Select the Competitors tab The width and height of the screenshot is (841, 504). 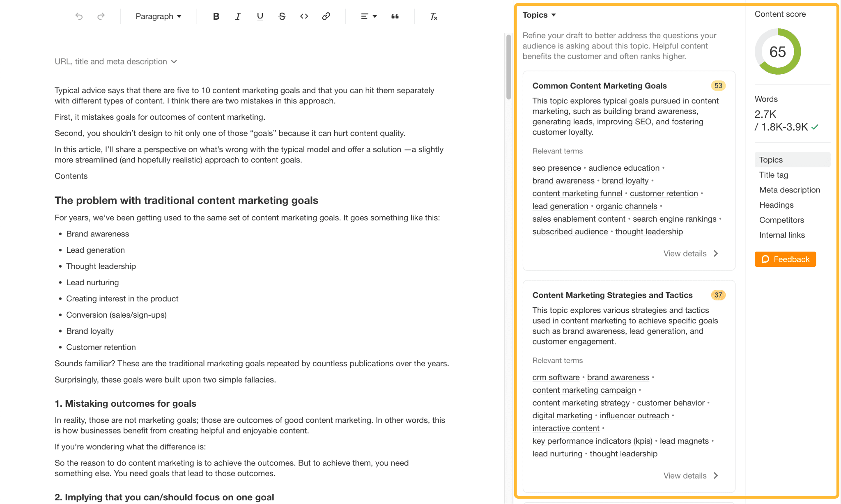tap(781, 220)
